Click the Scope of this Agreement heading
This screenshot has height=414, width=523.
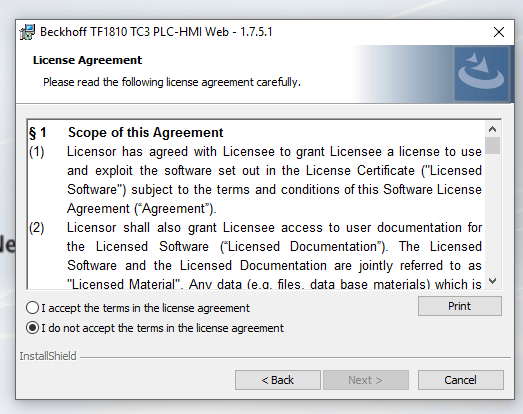click(x=145, y=132)
